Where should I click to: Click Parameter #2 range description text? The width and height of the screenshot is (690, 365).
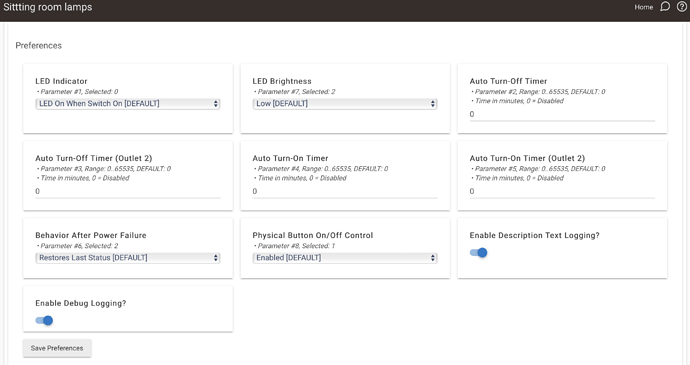pyautogui.click(x=540, y=92)
